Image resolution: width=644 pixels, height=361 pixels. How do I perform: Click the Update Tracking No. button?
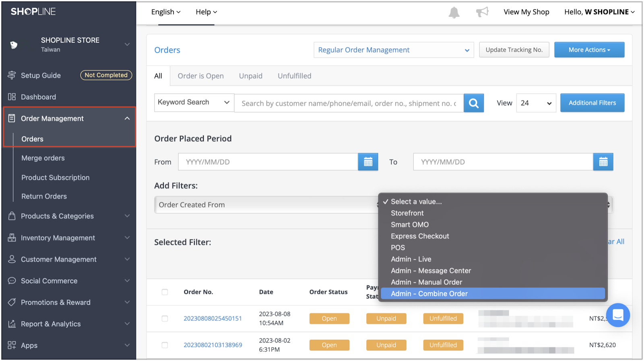pos(514,50)
